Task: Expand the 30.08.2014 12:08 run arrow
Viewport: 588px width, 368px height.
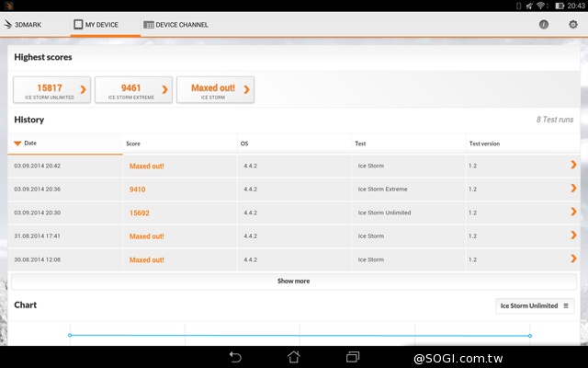Action: pos(573,259)
